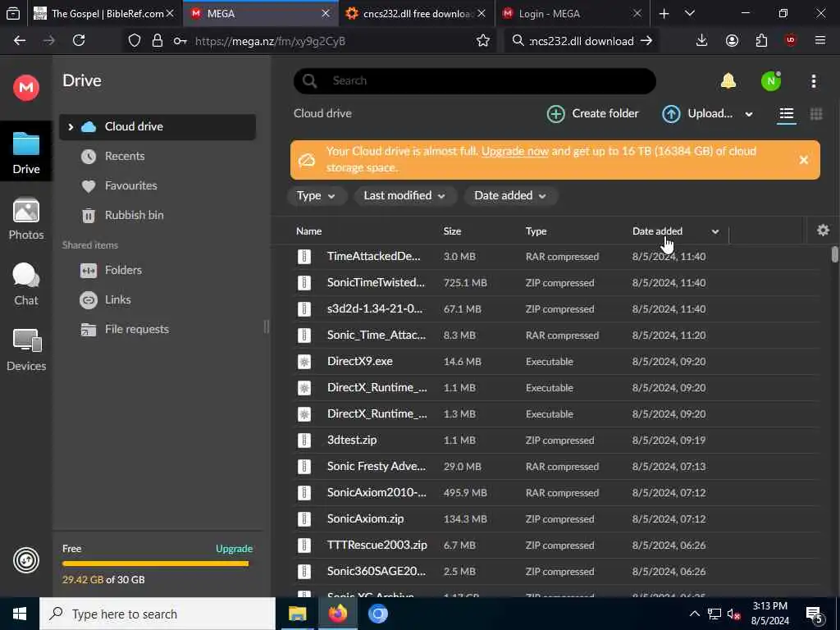Click the file list vertical scrollbar
This screenshot has width=840, height=630.
click(x=834, y=255)
